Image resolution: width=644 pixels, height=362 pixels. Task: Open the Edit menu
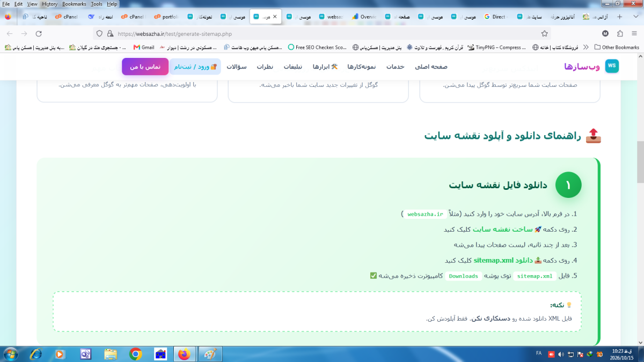coord(18,4)
